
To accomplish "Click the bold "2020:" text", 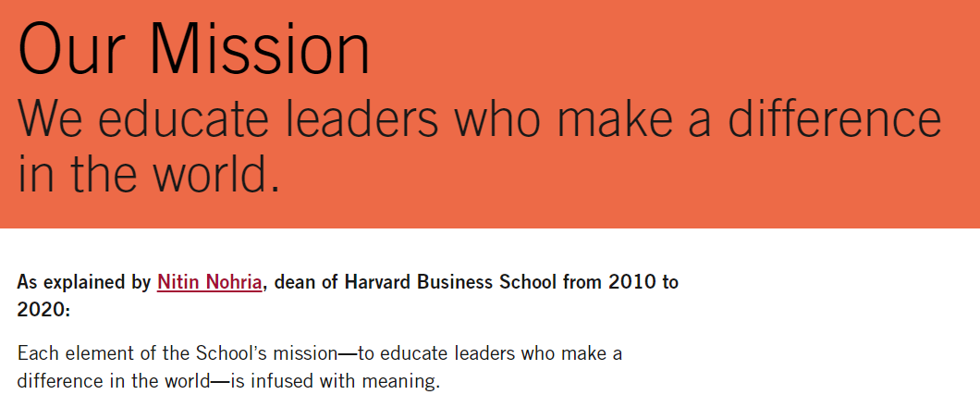I will tap(43, 310).
